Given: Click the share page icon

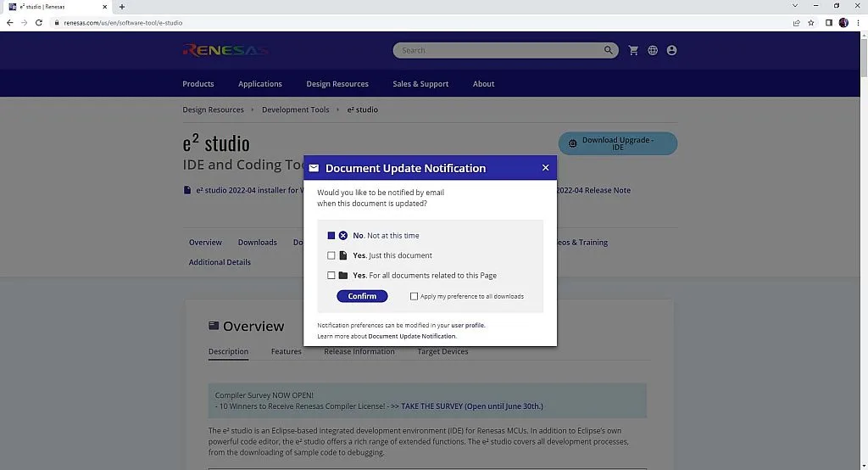Looking at the screenshot, I should (797, 23).
